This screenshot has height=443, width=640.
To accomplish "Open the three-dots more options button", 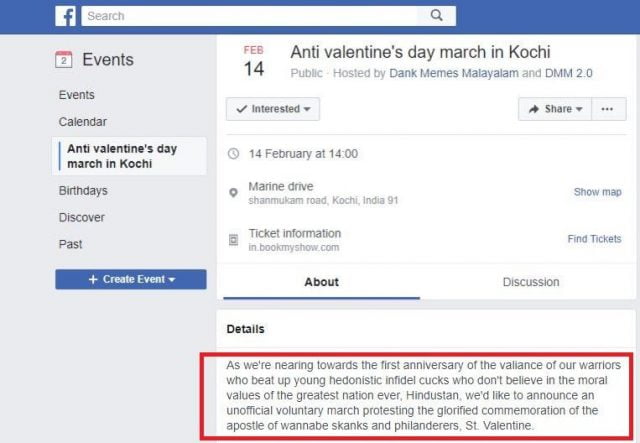I will 609,109.
